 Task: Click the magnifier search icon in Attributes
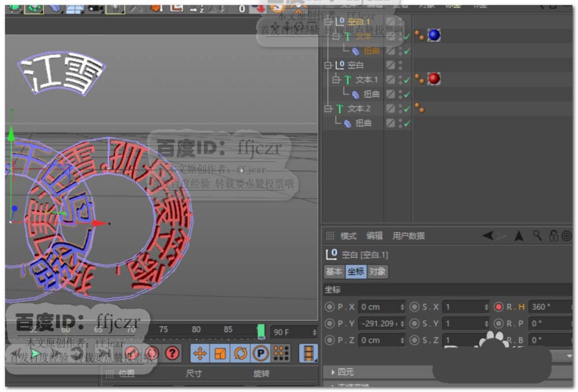(x=538, y=236)
